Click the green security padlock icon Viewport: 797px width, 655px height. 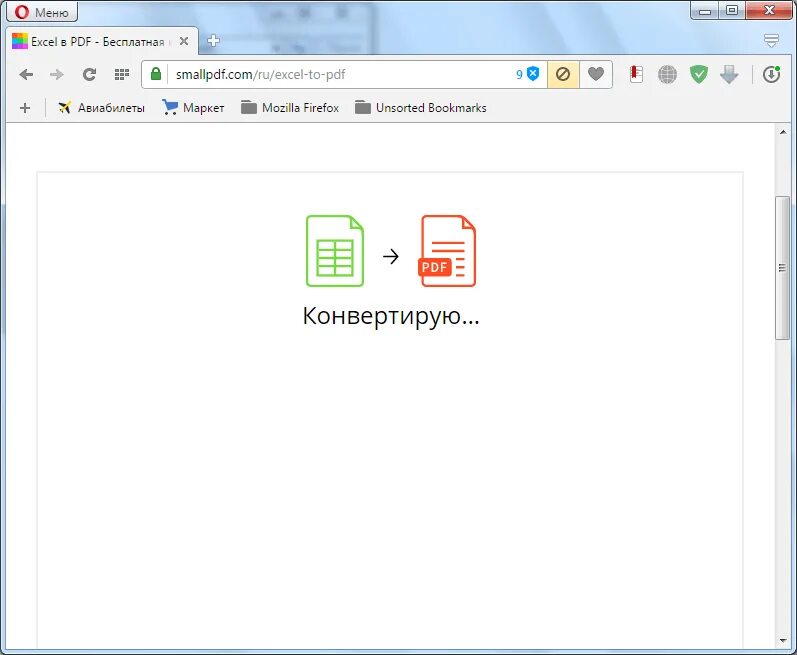[x=156, y=74]
